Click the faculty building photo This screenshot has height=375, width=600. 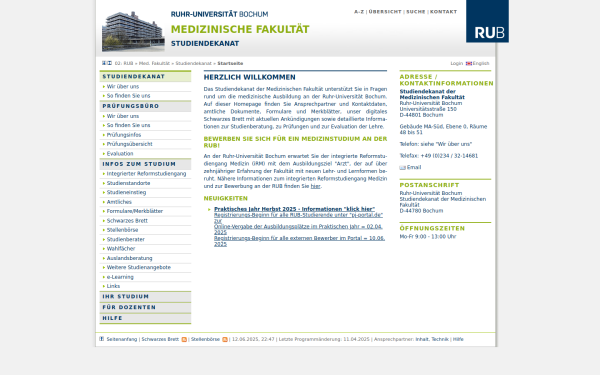tap(133, 31)
